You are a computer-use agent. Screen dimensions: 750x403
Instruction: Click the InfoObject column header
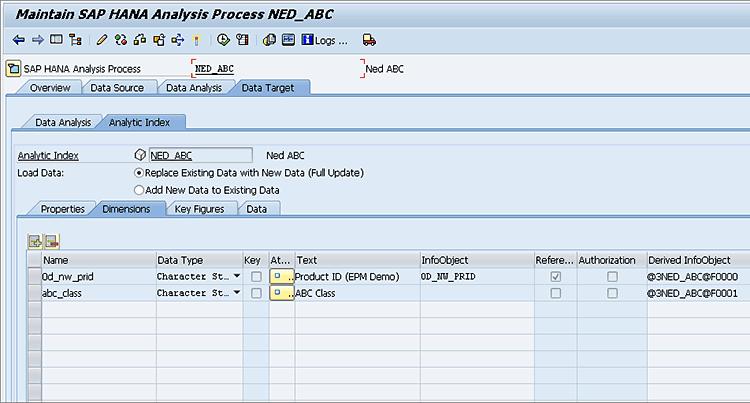(x=477, y=260)
